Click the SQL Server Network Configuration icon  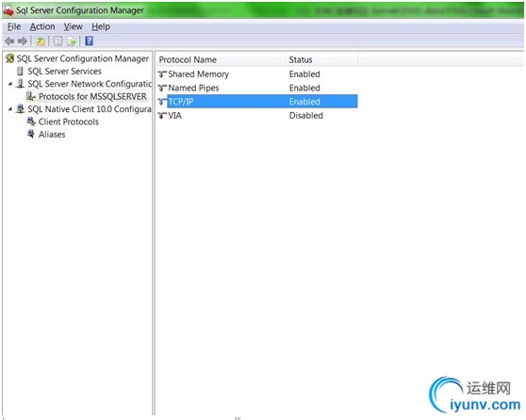click(21, 84)
